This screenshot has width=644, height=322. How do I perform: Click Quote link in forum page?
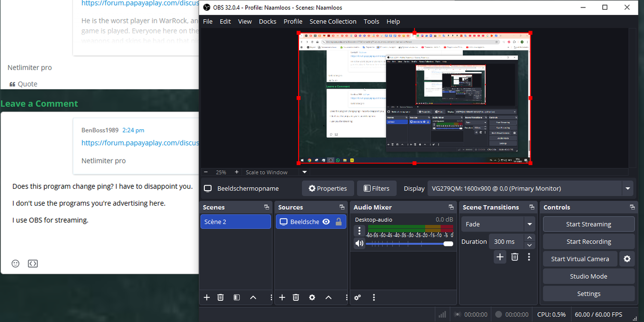pyautogui.click(x=23, y=84)
